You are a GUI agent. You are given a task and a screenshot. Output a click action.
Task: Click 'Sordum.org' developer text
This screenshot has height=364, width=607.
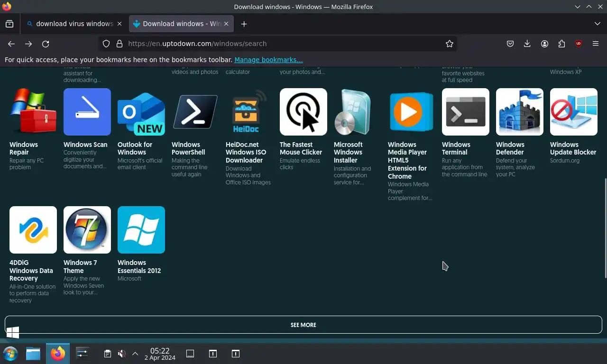click(565, 161)
